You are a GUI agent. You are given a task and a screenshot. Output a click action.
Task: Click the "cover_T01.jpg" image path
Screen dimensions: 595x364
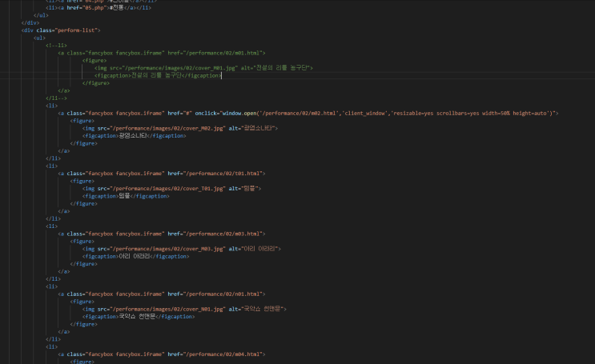tap(204, 189)
